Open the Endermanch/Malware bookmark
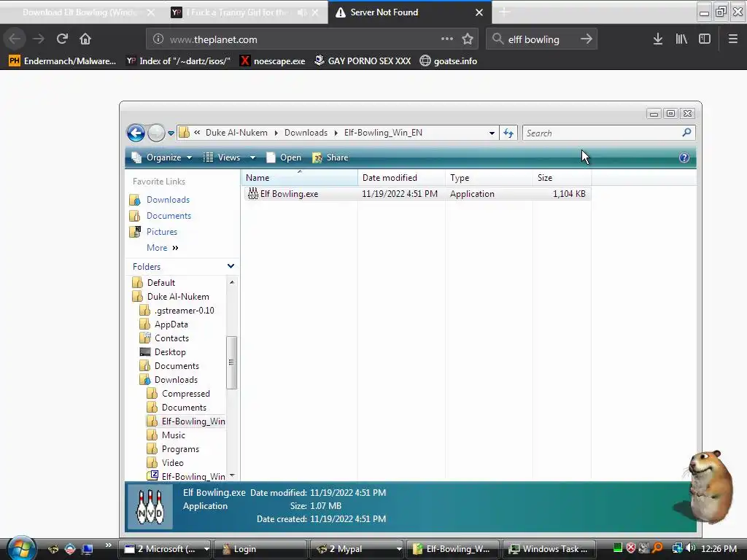The image size is (747, 560). click(63, 61)
